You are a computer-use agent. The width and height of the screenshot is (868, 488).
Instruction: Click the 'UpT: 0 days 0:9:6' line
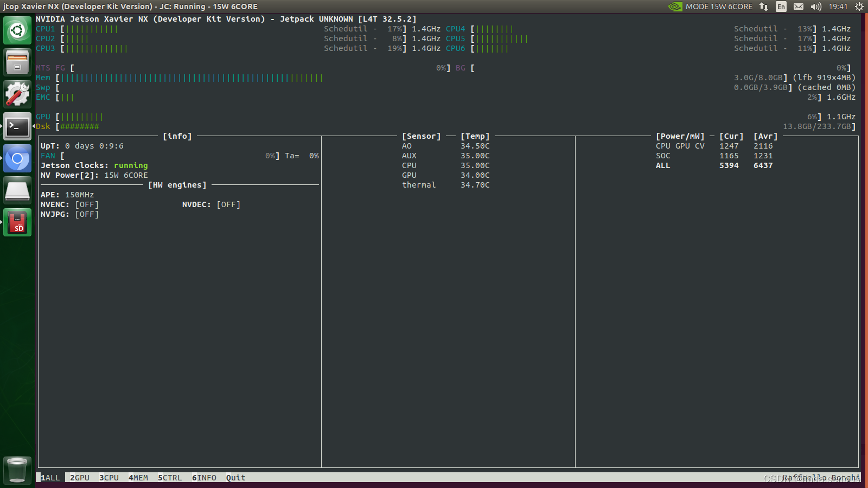click(82, 146)
